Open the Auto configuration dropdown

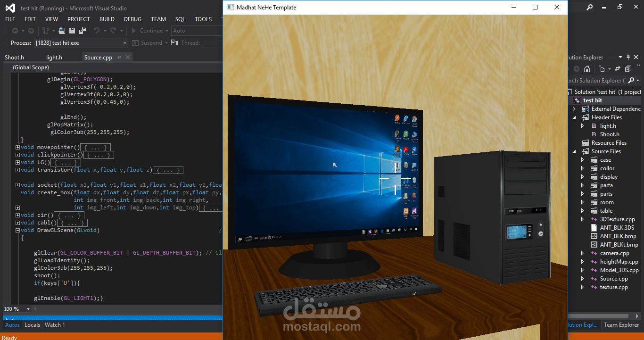pos(197,31)
